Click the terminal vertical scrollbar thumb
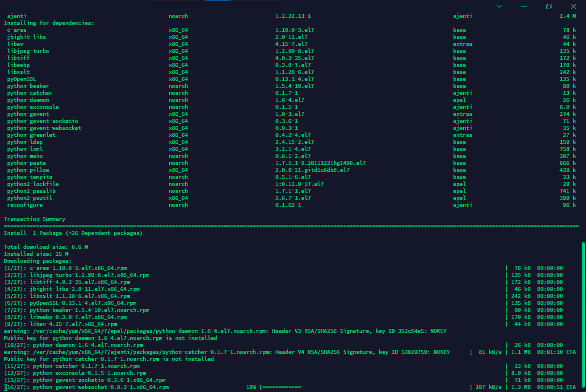The image size is (586, 392). [583, 316]
